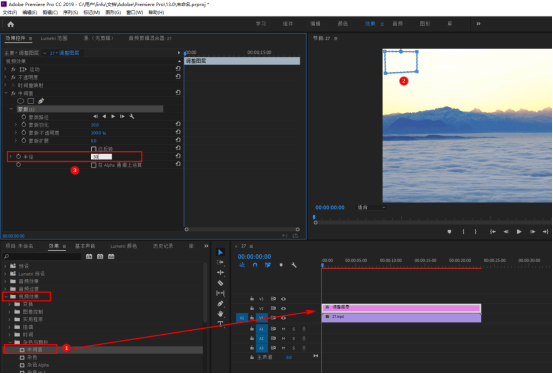Select the Razor tool

click(220, 283)
